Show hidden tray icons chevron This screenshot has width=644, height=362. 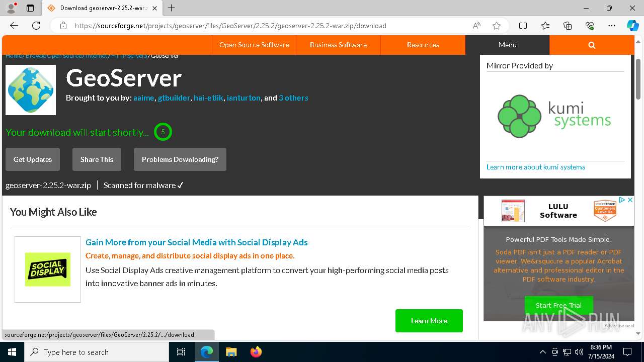pyautogui.click(x=542, y=352)
